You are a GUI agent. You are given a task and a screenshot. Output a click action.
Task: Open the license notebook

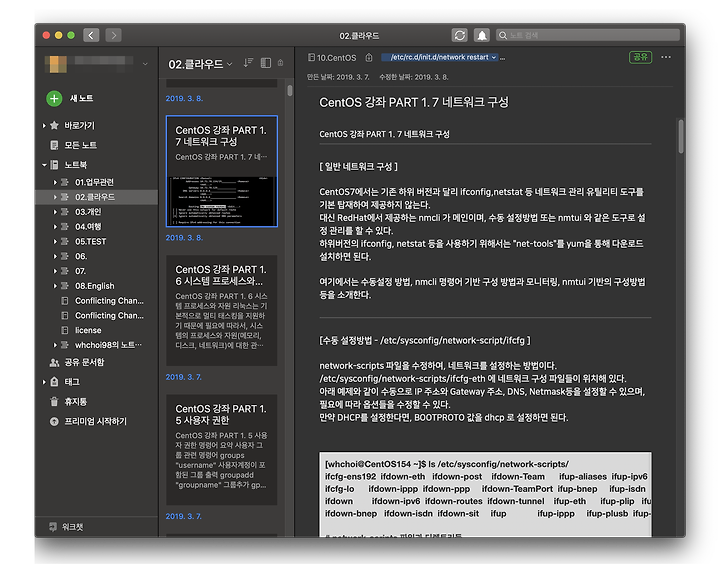[x=88, y=330]
